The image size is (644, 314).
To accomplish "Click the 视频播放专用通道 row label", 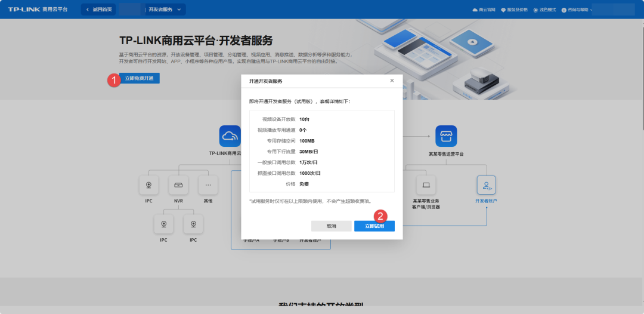I will point(277,130).
